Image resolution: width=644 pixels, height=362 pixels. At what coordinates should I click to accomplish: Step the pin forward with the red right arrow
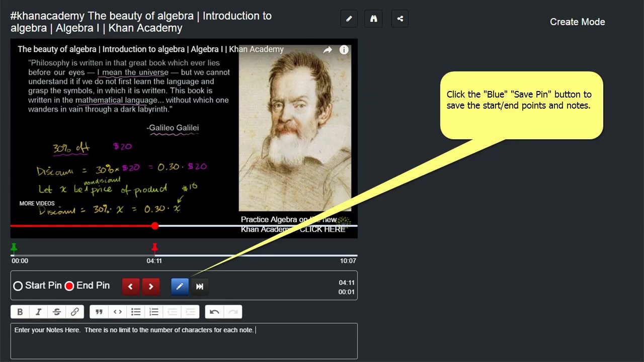point(151,286)
